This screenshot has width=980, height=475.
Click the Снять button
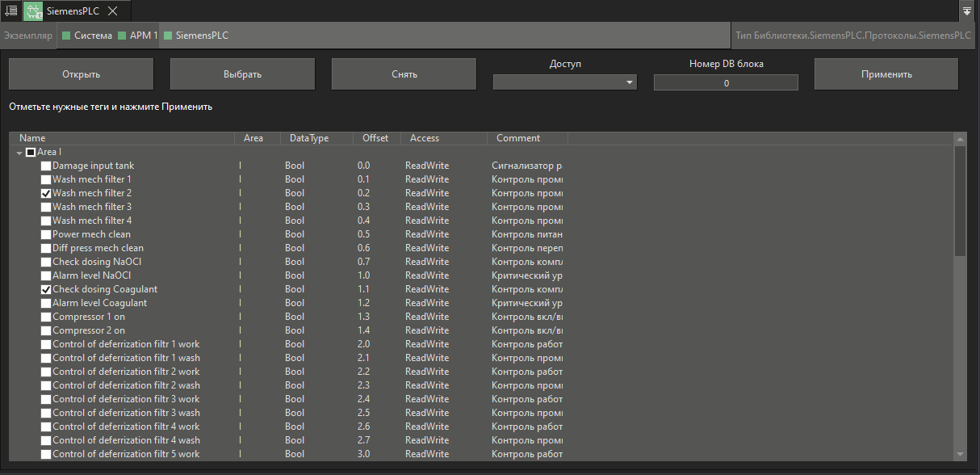point(404,74)
